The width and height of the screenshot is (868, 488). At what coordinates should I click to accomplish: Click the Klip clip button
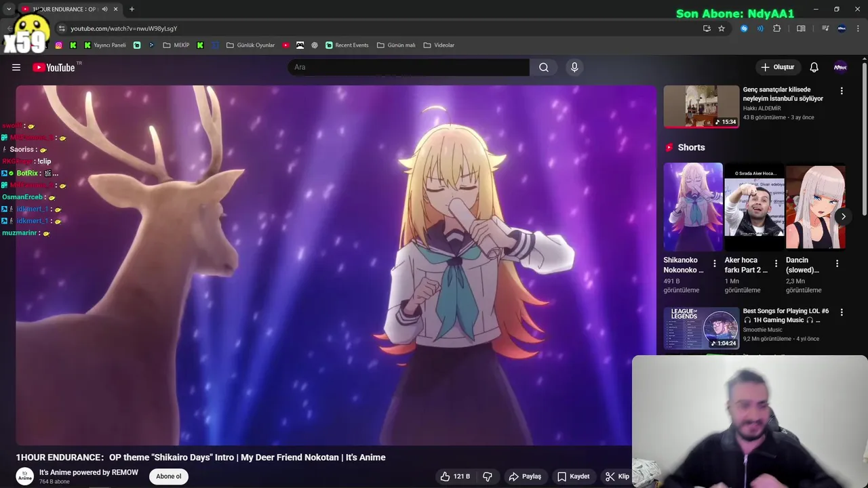[617, 476]
